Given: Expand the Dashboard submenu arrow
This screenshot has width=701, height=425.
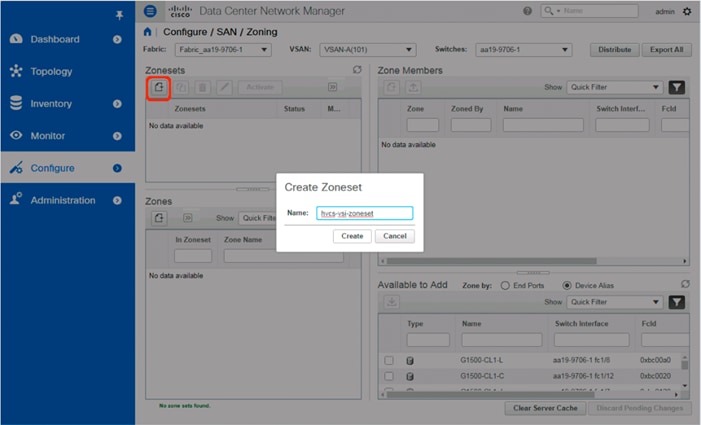Looking at the screenshot, I should click(x=117, y=39).
